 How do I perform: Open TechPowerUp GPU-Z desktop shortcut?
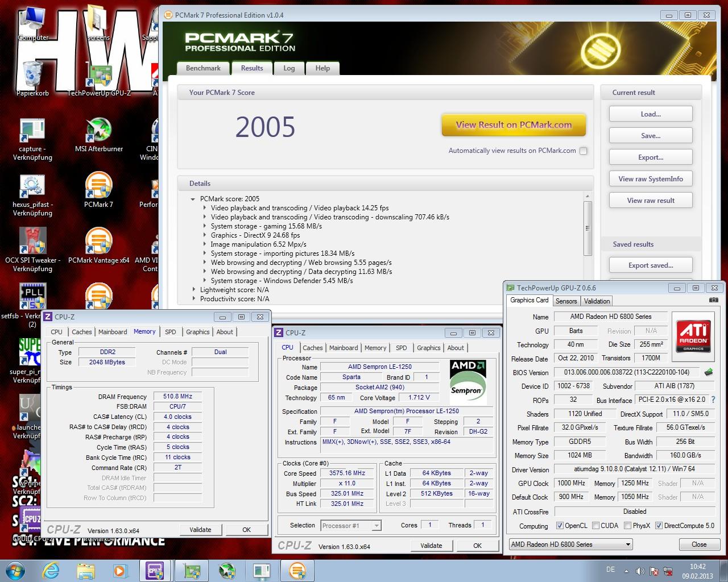(99, 80)
